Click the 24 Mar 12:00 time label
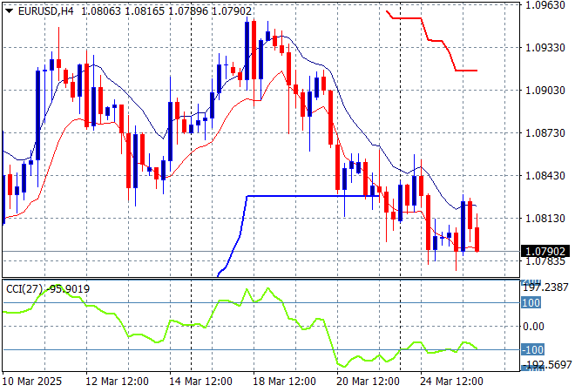 pyautogui.click(x=451, y=382)
